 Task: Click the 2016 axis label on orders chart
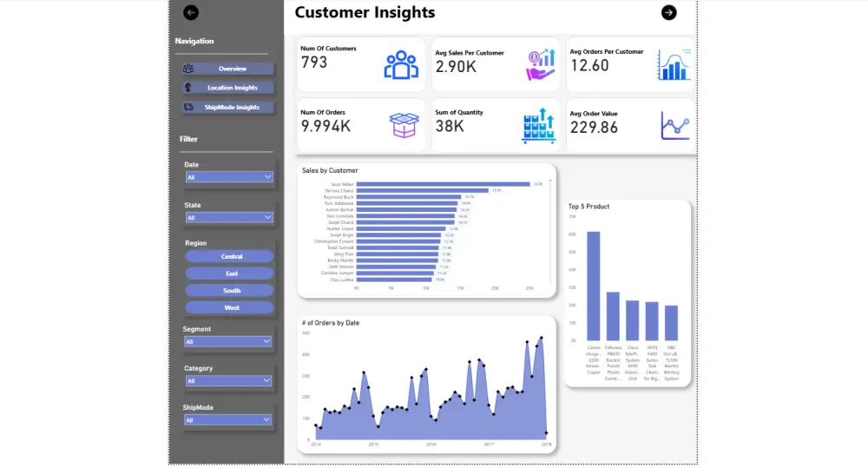[x=431, y=445]
